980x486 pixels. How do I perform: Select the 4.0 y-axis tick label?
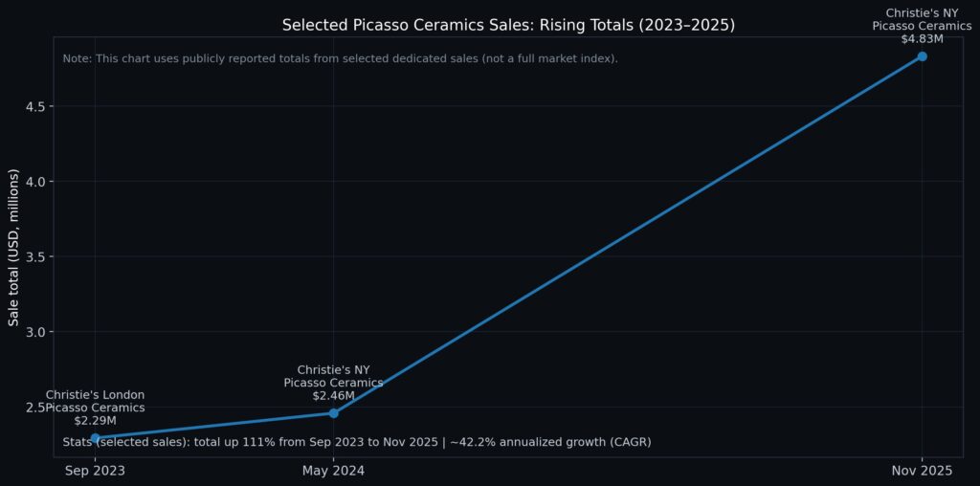[x=33, y=182]
